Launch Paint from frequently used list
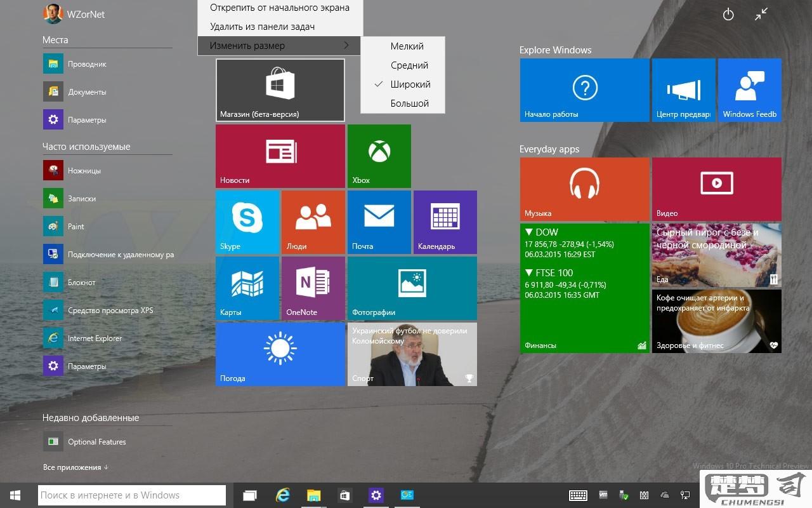812x508 pixels. (63, 226)
